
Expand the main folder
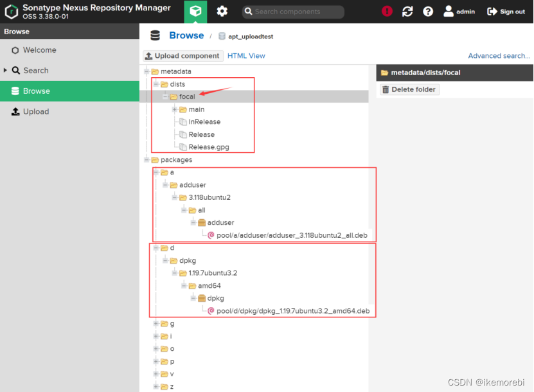pyautogui.click(x=175, y=109)
